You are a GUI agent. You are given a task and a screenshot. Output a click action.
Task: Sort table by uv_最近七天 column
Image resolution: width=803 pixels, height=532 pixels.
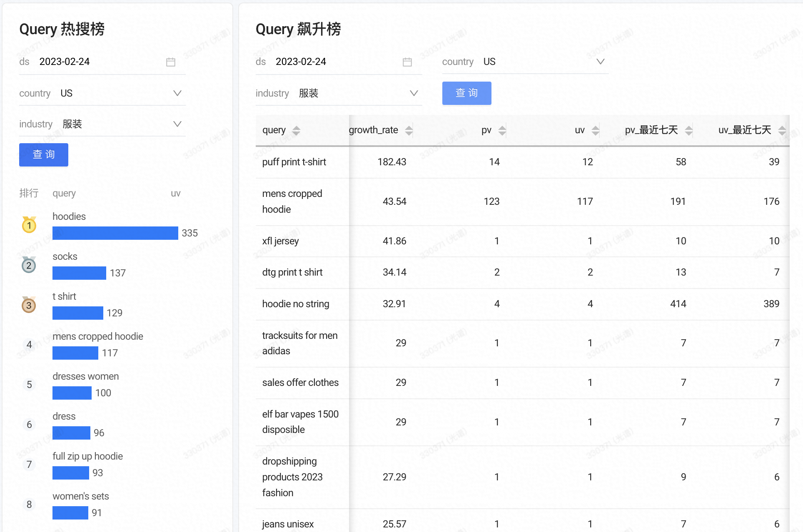[782, 131]
